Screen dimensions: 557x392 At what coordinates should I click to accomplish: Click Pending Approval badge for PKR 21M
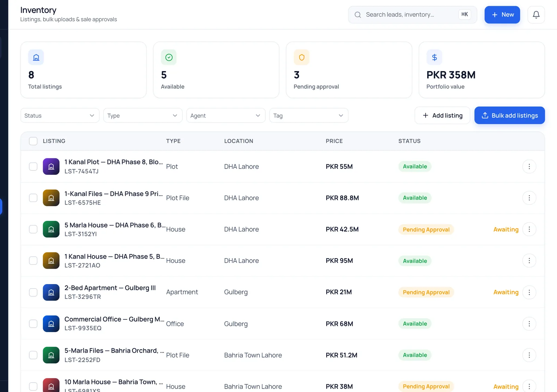coord(426,292)
